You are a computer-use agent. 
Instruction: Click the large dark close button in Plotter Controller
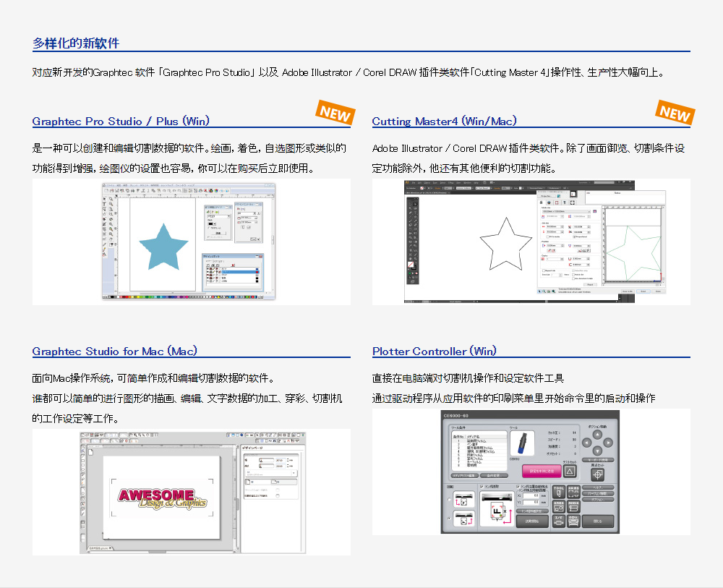pos(598,521)
